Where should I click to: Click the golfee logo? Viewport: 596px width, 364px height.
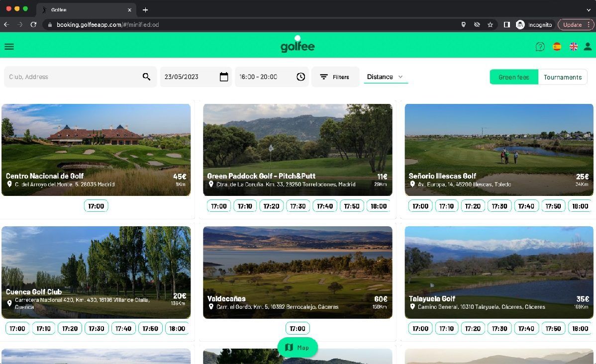click(x=298, y=44)
